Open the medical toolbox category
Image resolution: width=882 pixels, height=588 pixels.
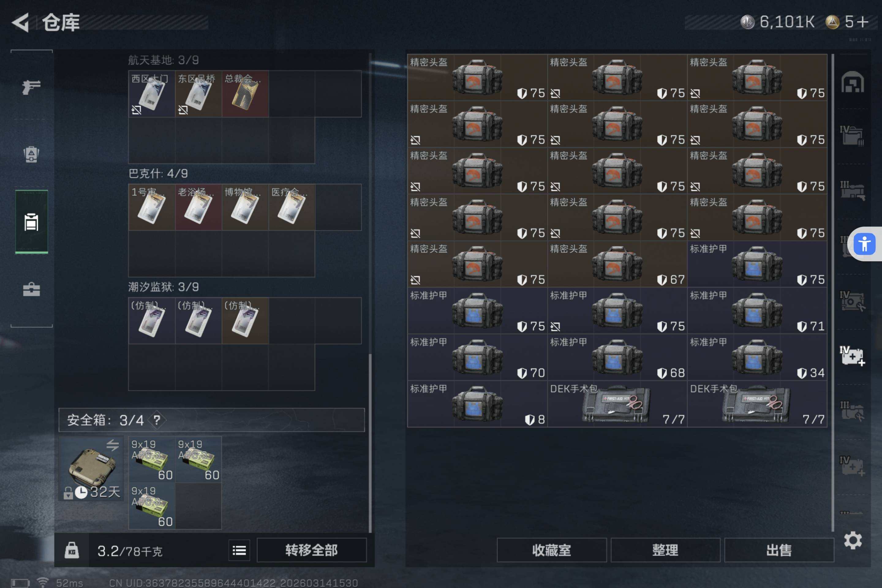point(32,289)
